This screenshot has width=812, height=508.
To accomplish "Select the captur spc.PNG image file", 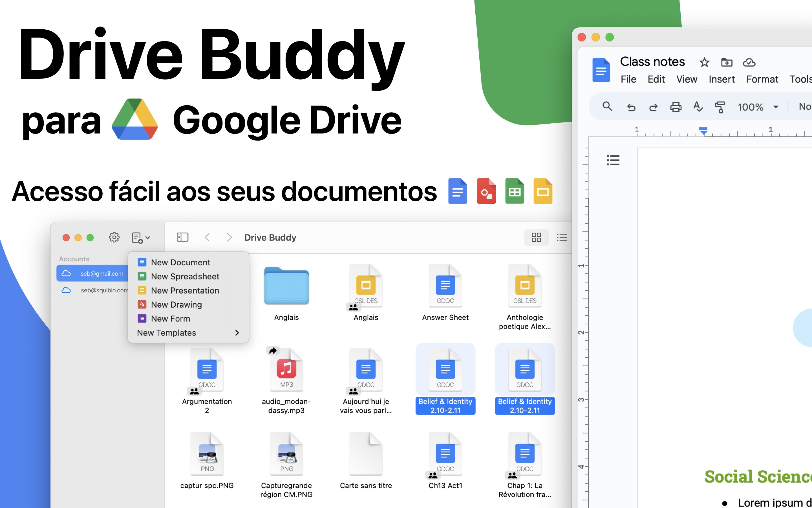I will click(x=207, y=461).
